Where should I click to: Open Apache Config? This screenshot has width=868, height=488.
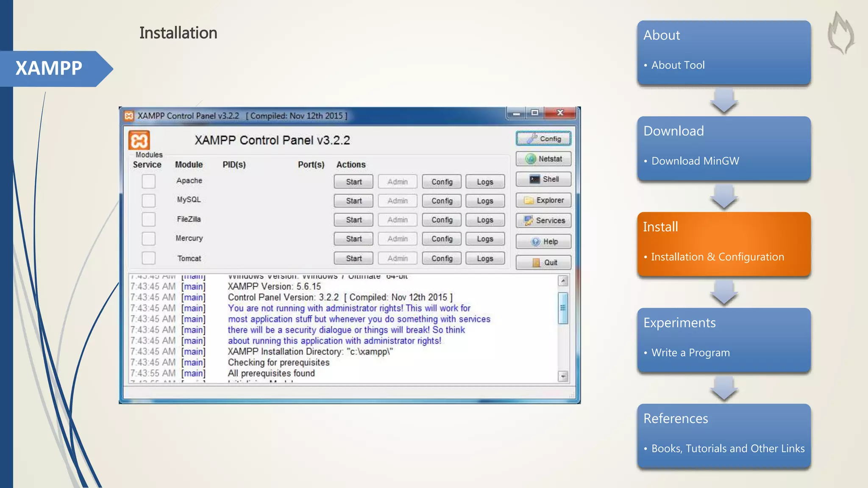click(x=442, y=182)
